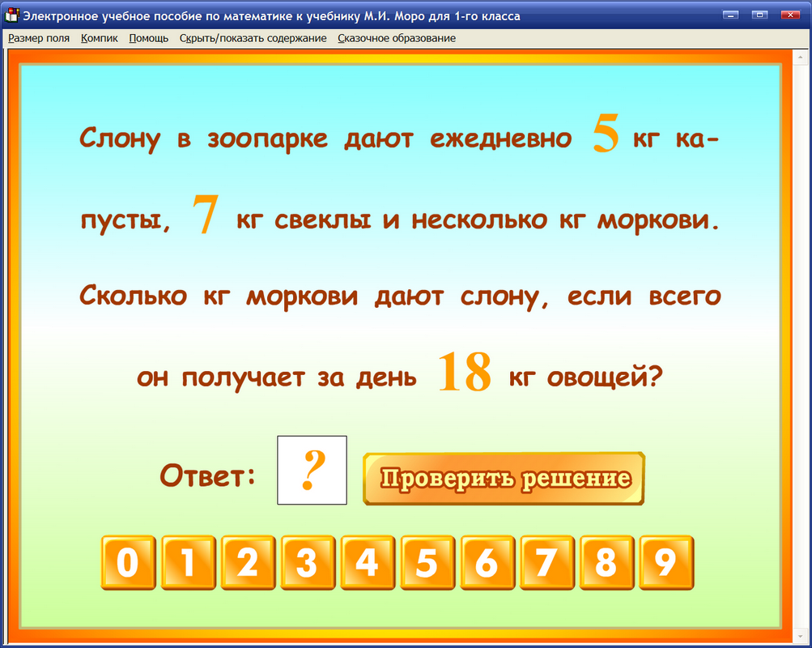Screen dimensions: 812x648
Task: Open the Компик menu
Action: click(x=99, y=37)
